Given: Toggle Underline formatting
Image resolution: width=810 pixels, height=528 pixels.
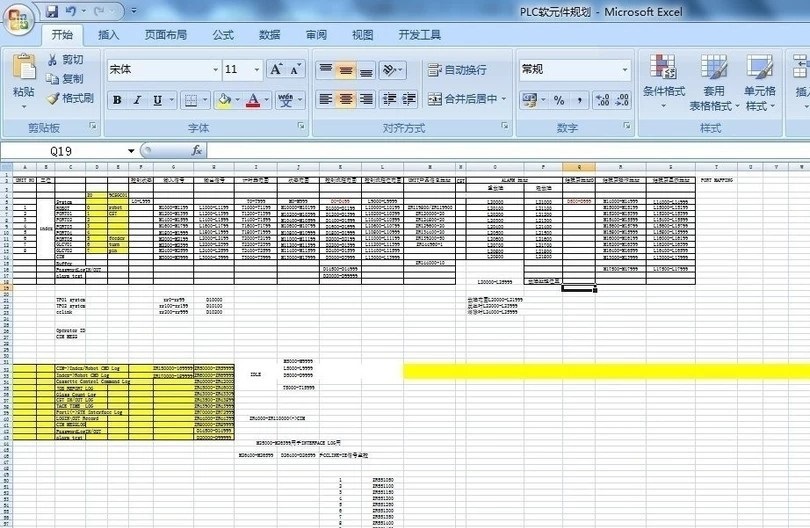Looking at the screenshot, I should click(158, 100).
